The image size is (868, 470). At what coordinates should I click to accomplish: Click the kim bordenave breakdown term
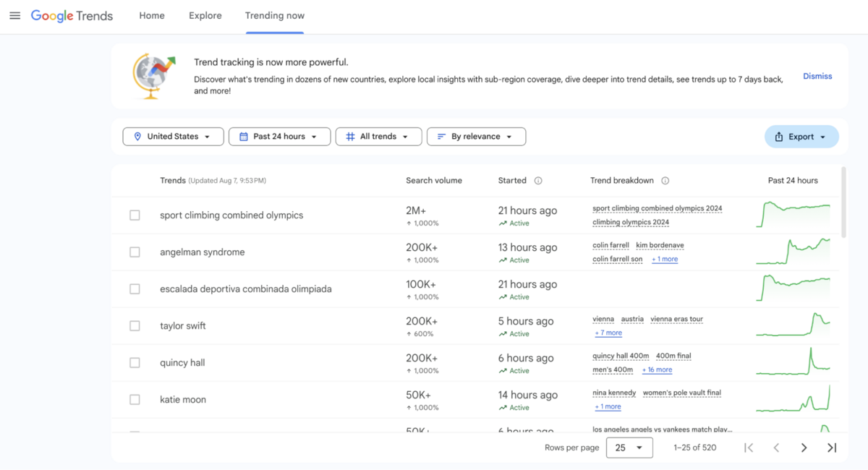click(x=660, y=246)
